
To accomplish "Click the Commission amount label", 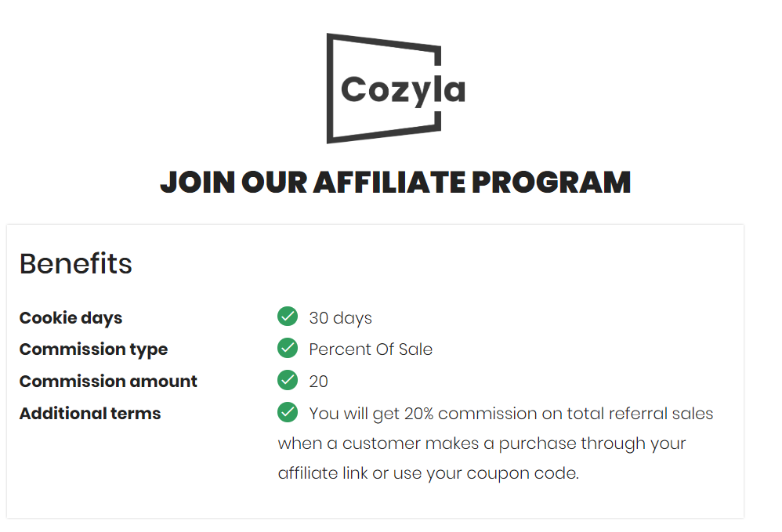I will (108, 382).
